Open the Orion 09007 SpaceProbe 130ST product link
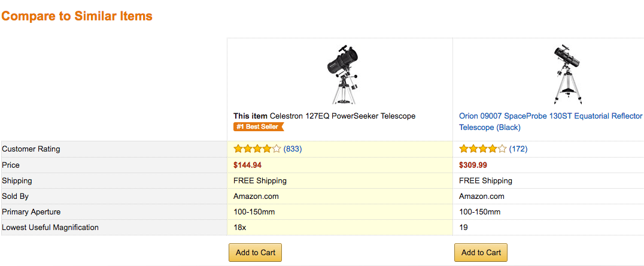The image size is (644, 266). tap(551, 122)
